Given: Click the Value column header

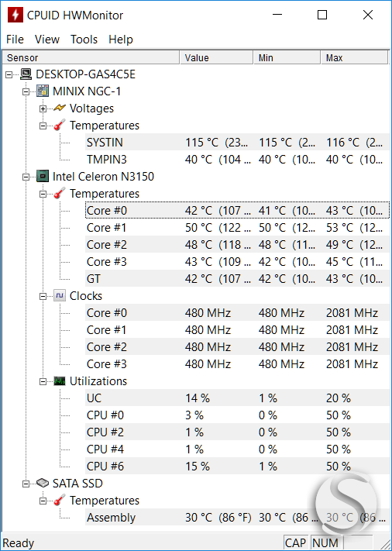Looking at the screenshot, I should 217,57.
